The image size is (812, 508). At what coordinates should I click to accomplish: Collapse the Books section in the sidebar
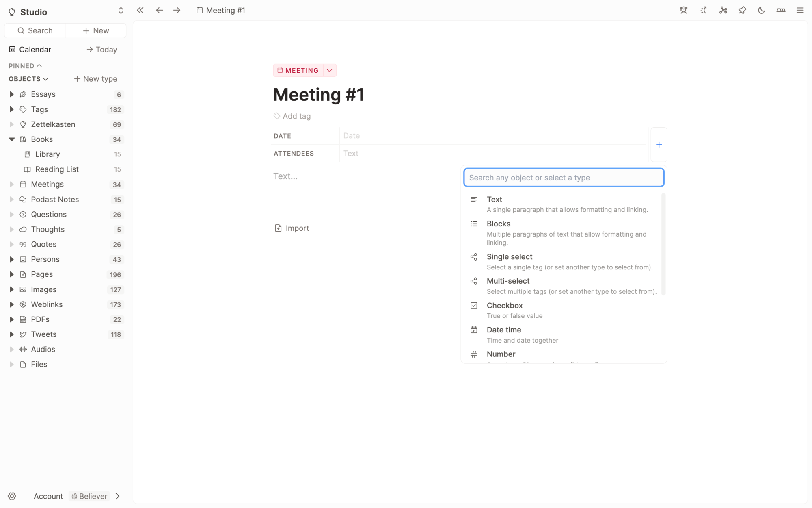[x=11, y=139]
